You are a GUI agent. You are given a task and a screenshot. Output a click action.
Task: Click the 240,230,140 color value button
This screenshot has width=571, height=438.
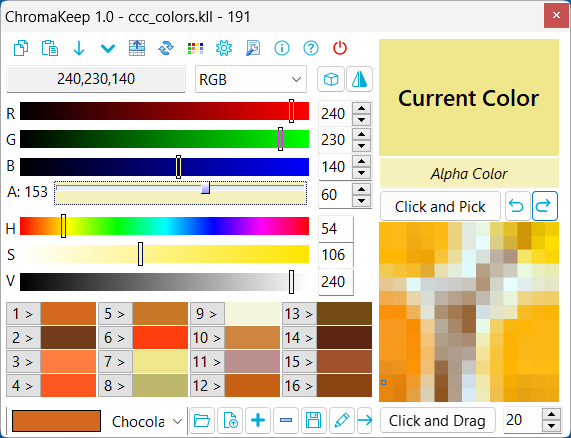96,79
